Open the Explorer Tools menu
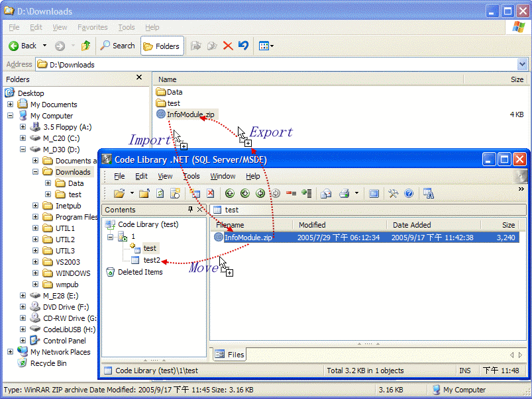The height and width of the screenshot is (399, 532). (127, 27)
